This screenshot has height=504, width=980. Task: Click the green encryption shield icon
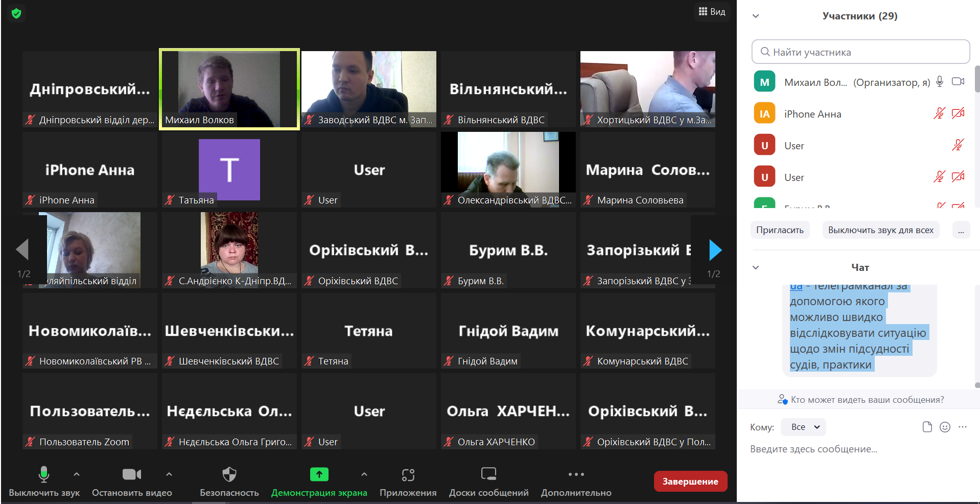pos(16,13)
